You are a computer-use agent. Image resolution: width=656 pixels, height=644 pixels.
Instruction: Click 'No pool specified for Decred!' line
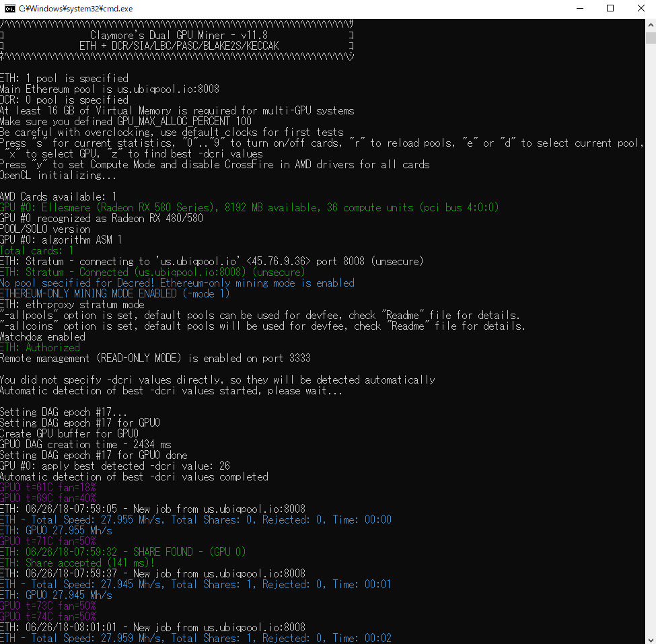(178, 283)
